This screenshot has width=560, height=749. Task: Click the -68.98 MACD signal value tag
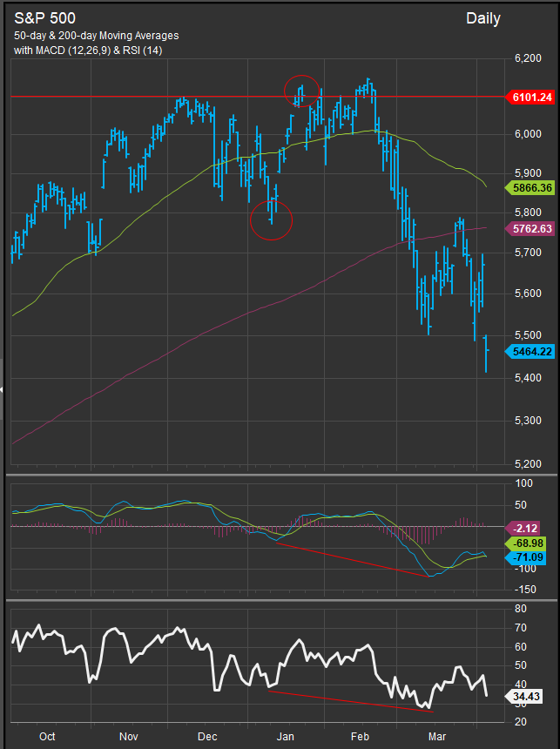[x=527, y=543]
